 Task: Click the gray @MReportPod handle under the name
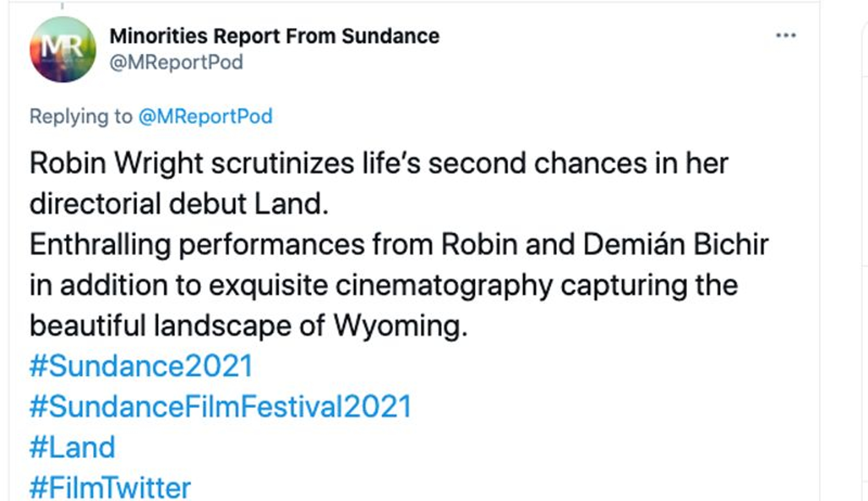point(176,63)
